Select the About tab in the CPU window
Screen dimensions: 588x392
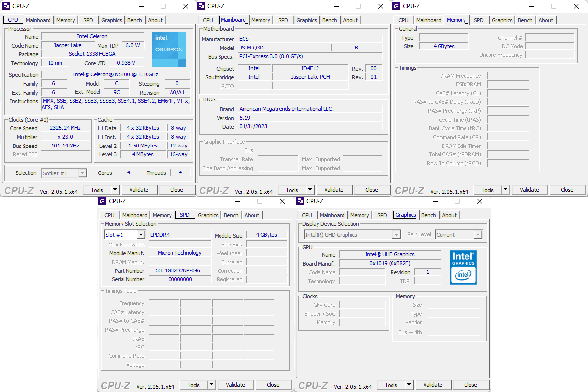155,20
